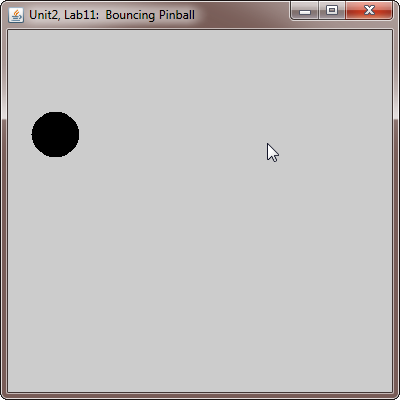The image size is (400, 400).
Task: Click the white arrow mouse pointer
Action: click(x=272, y=153)
